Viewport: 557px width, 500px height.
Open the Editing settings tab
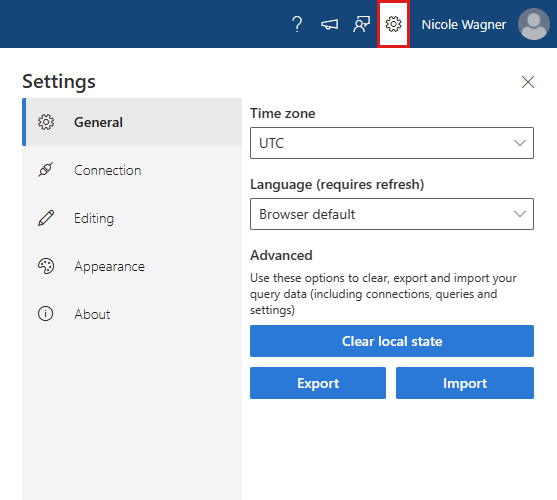click(x=132, y=218)
